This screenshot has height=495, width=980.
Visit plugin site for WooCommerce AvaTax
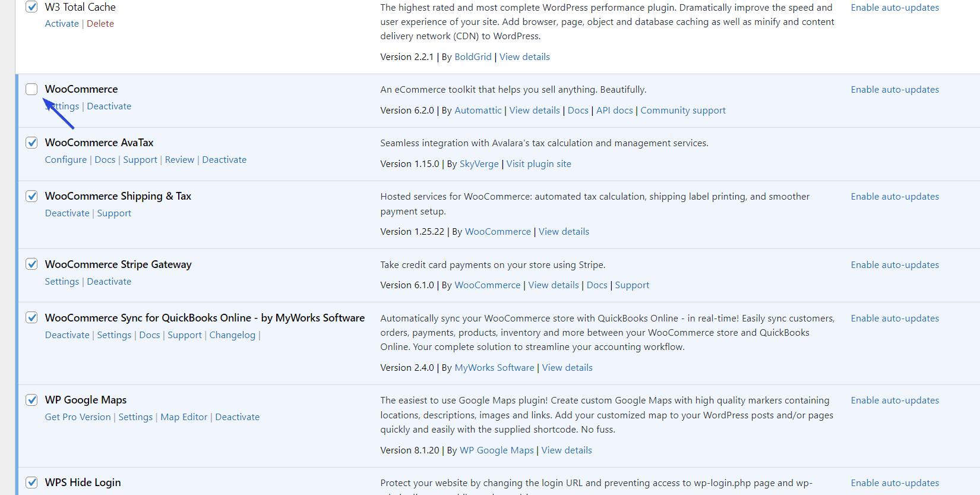[538, 164]
